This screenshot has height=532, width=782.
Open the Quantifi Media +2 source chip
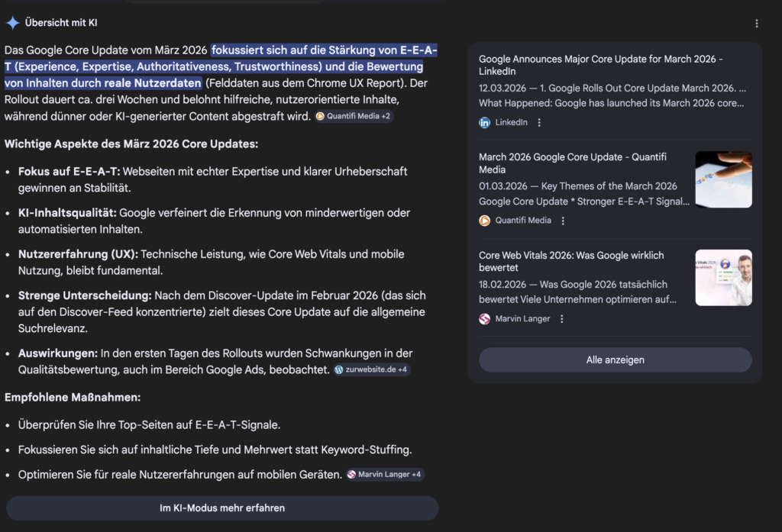[x=354, y=117]
